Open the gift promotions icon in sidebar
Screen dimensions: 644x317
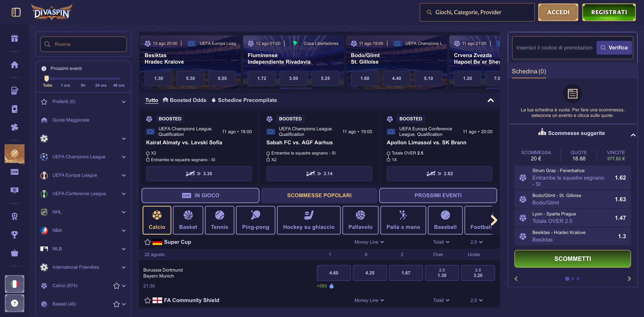(x=15, y=38)
